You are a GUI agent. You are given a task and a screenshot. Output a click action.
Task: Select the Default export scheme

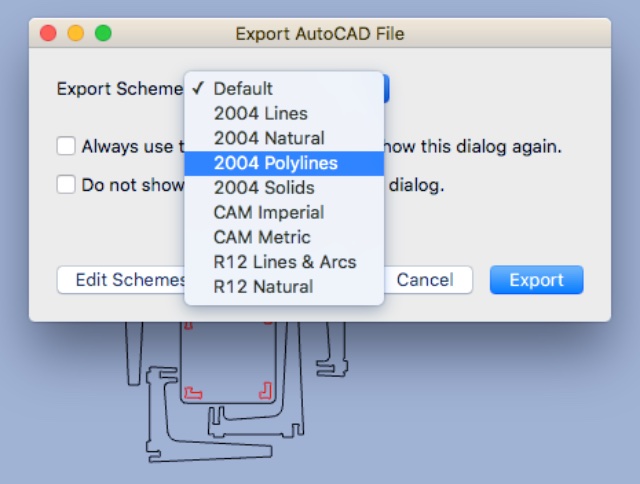pyautogui.click(x=284, y=89)
